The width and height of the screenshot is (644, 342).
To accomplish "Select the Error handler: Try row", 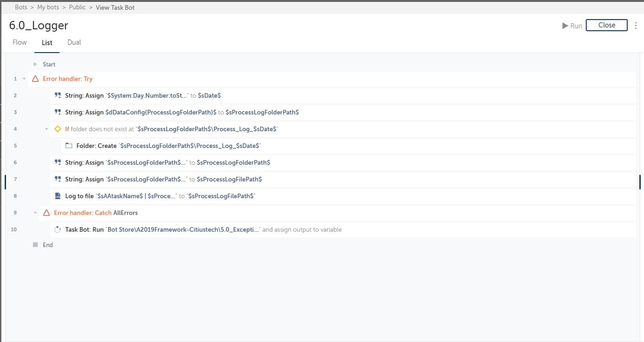I will coord(332,79).
